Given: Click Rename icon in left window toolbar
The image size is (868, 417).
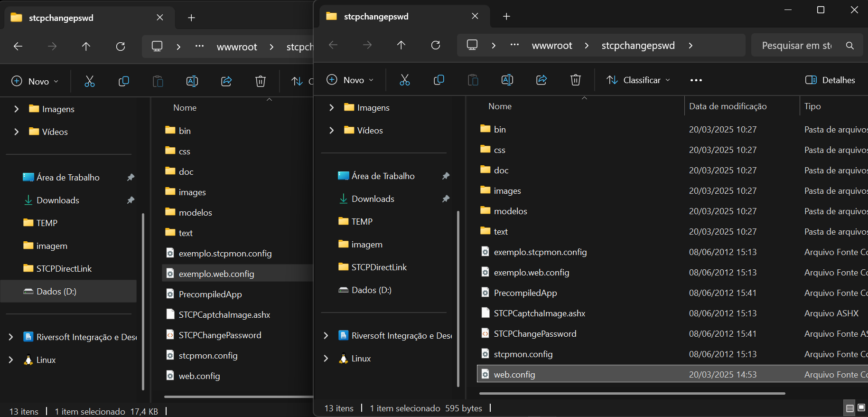Looking at the screenshot, I should [x=192, y=82].
